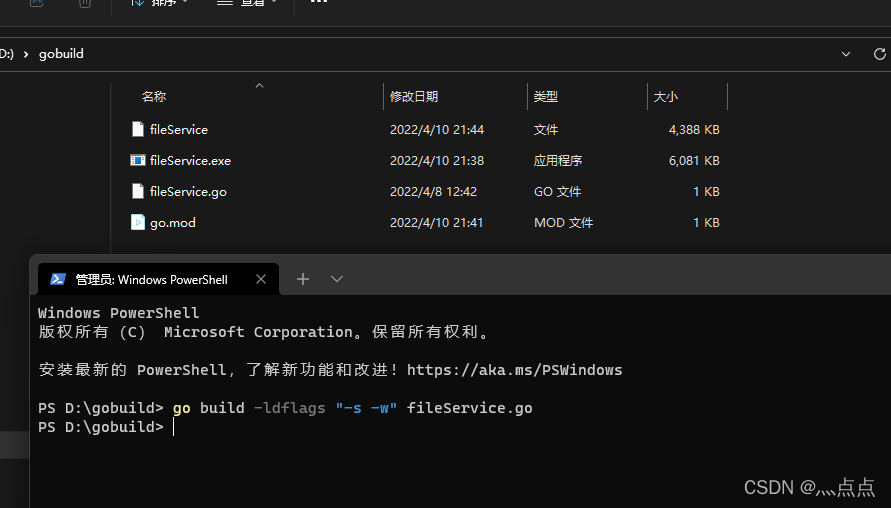Click the Microsoft Corporation copyright line

click(264, 332)
